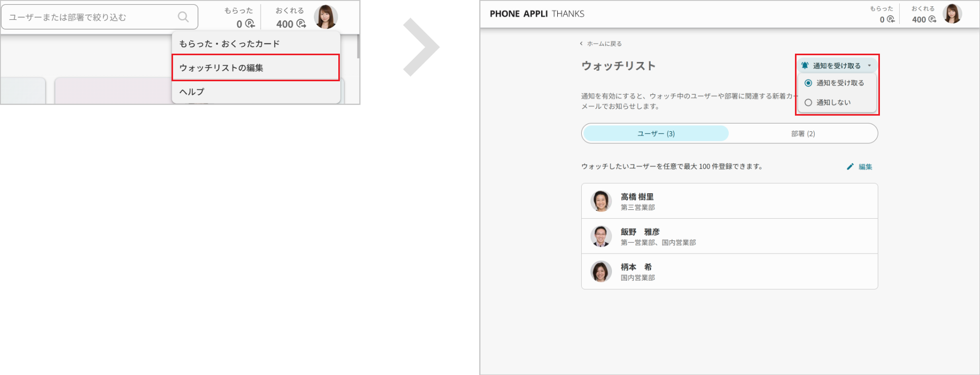This screenshot has height=375, width=980.
Task: Click 第一営業部、国内営業部 department text
Action: click(x=658, y=243)
